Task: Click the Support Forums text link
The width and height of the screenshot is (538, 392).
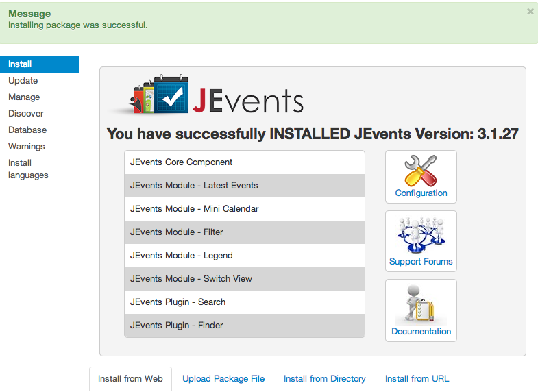Action: click(421, 262)
